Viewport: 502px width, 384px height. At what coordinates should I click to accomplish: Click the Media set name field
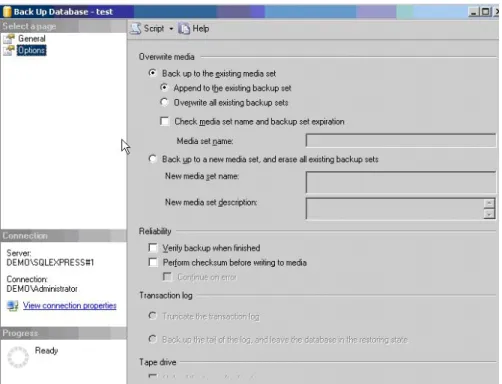pos(401,140)
